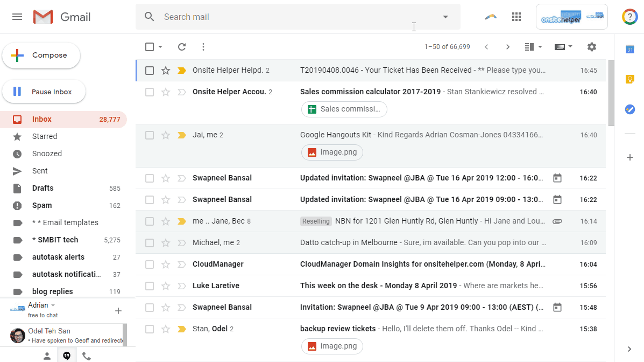
Task: Open the SMBIT tech label
Action: [x=63, y=240]
